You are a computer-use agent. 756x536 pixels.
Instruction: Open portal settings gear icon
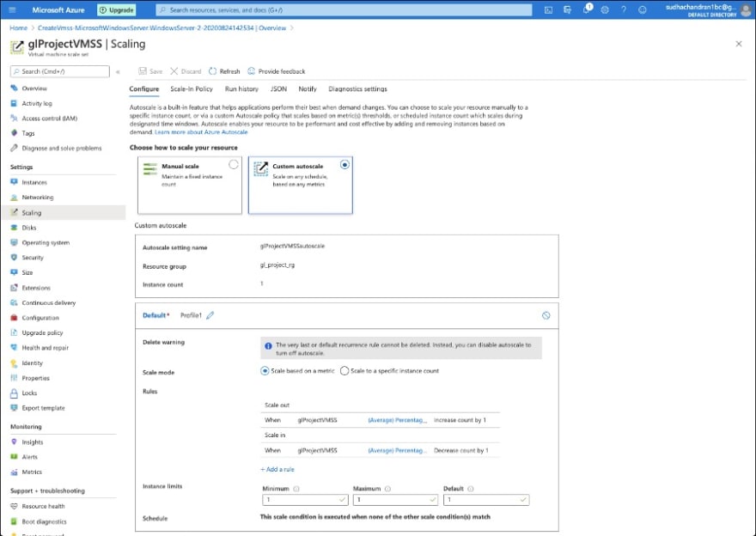point(605,9)
